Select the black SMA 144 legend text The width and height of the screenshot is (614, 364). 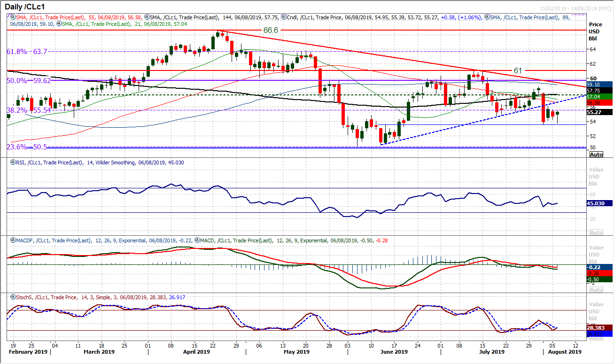point(214,17)
